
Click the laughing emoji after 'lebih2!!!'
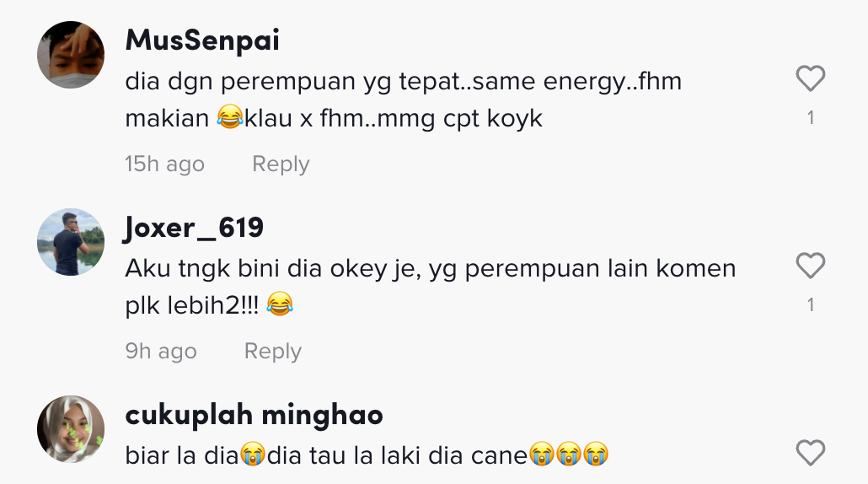pos(279,305)
